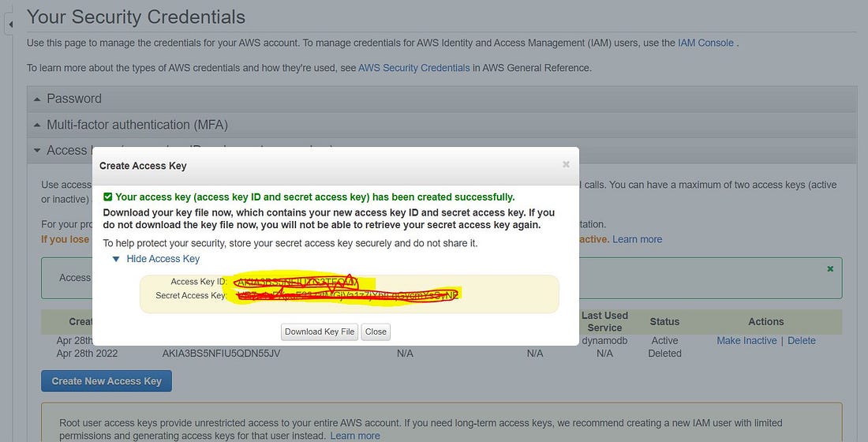Dismiss the green notification with X icon
The width and height of the screenshot is (868, 442).
click(x=830, y=268)
